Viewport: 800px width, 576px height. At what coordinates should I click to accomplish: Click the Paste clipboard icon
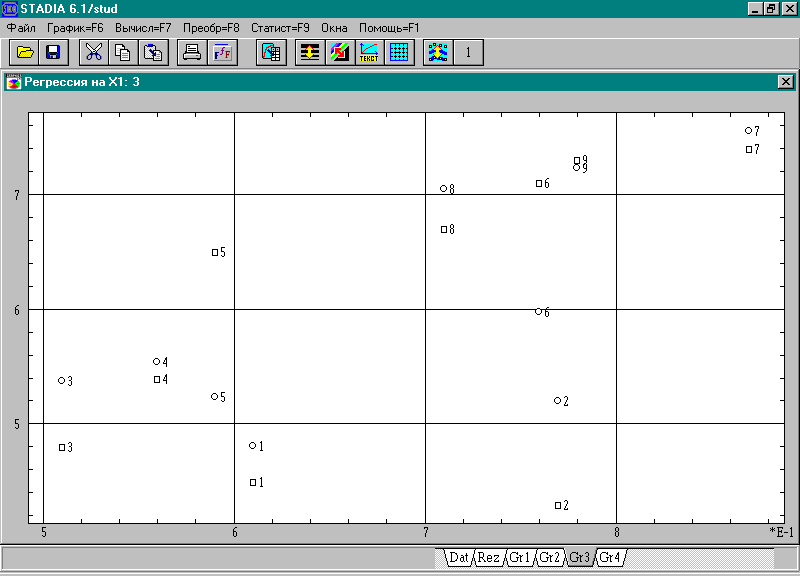(x=153, y=53)
